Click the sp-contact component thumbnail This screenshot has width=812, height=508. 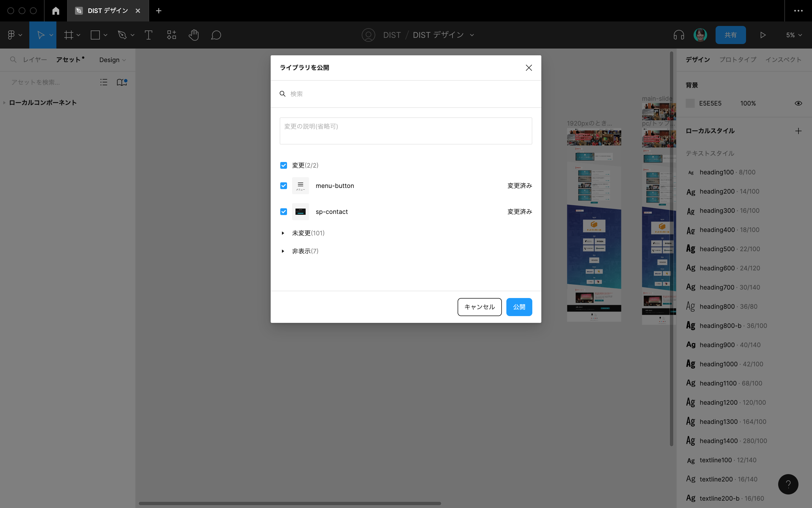pos(300,212)
